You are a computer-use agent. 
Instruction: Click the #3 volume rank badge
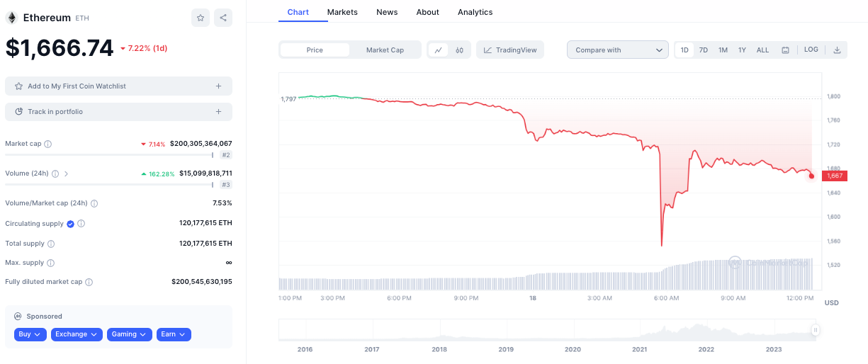tap(226, 185)
